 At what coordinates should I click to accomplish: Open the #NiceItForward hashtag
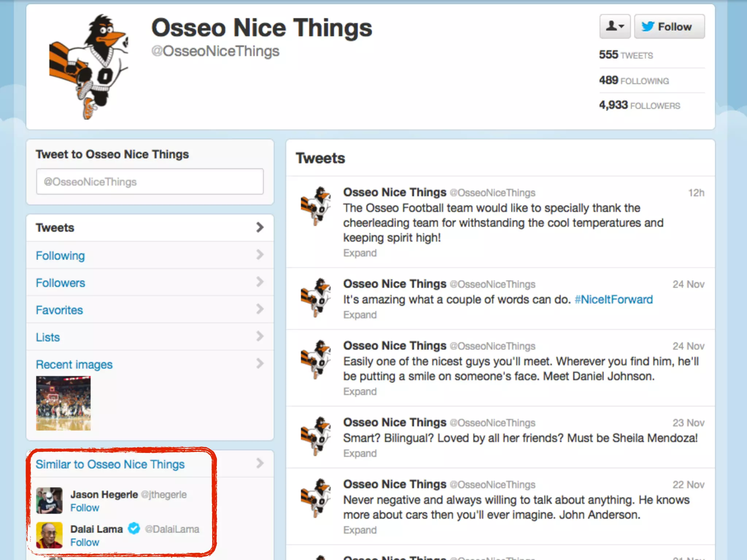click(x=614, y=300)
